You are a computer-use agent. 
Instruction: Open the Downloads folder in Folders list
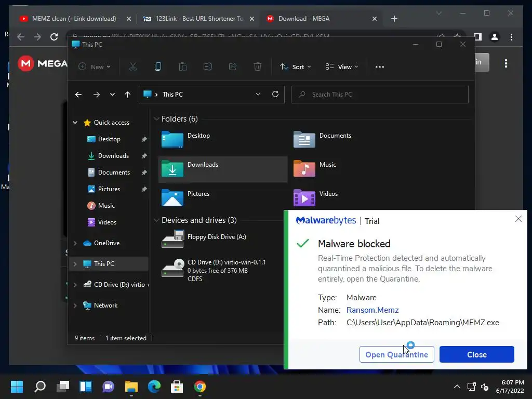(x=223, y=169)
